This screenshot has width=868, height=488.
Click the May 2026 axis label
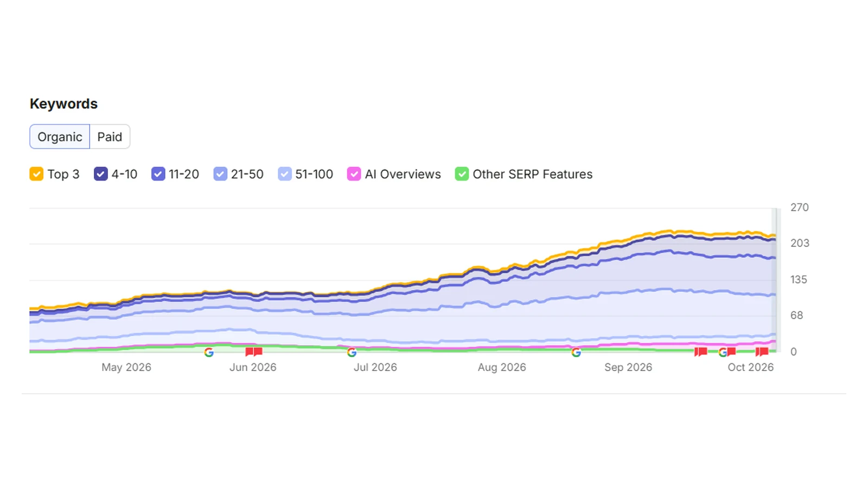point(126,367)
